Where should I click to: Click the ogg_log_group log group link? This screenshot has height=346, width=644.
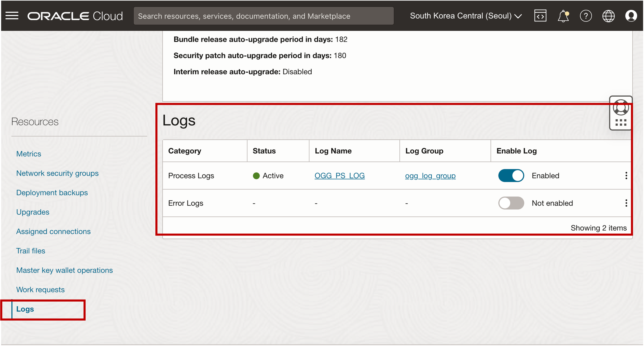tap(430, 175)
